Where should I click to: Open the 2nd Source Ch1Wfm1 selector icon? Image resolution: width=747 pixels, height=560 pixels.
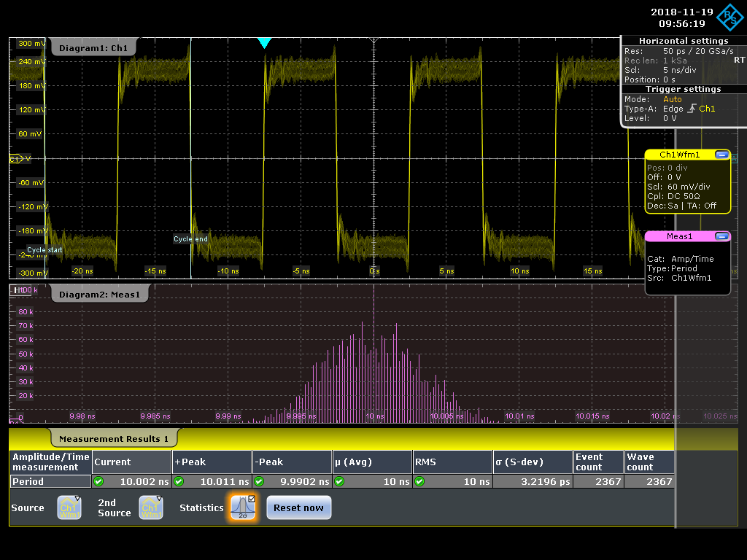click(151, 507)
